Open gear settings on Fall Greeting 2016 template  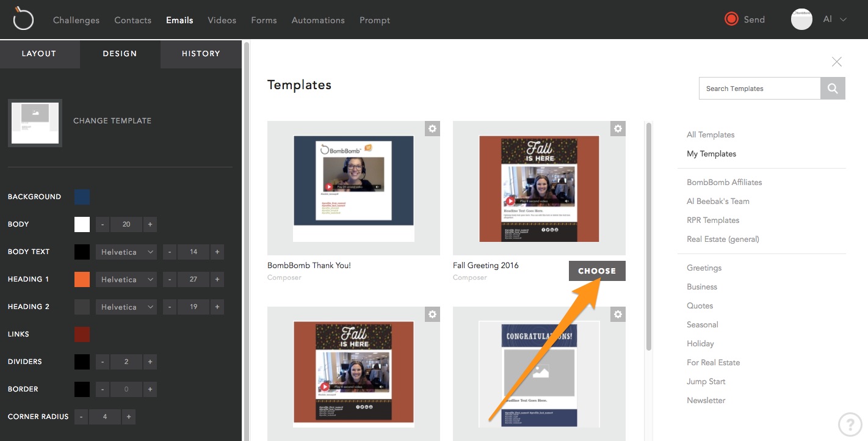coord(618,128)
